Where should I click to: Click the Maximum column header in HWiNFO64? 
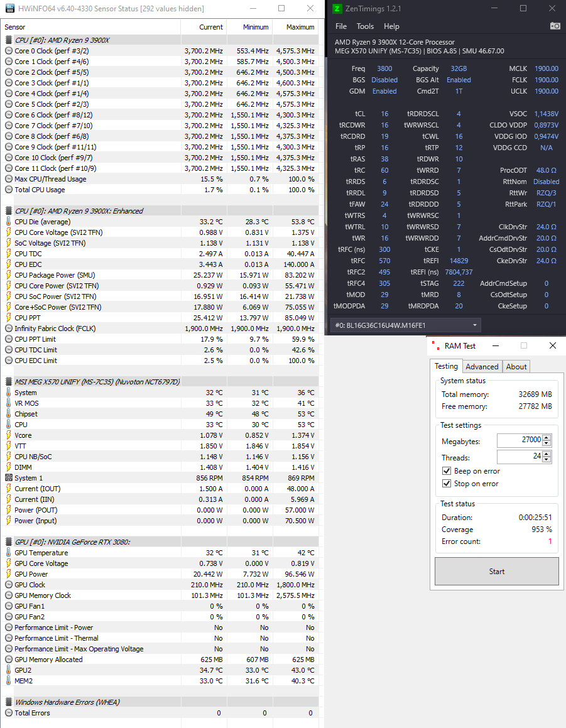[295, 27]
